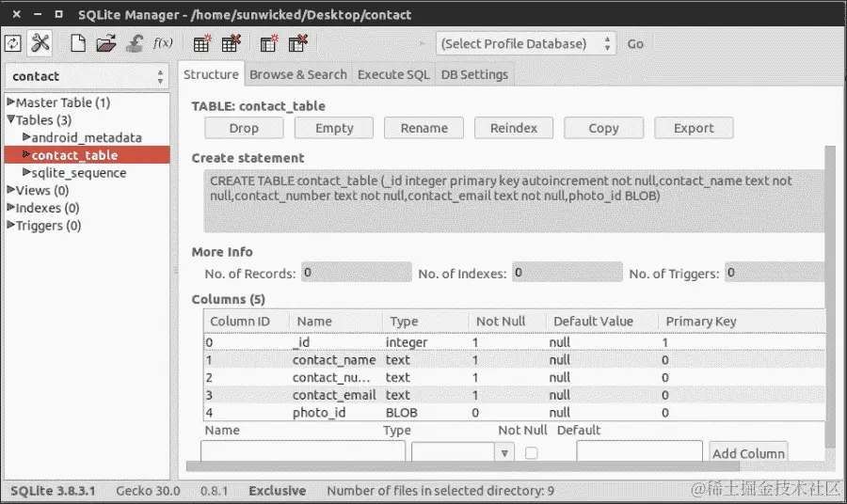Click the Export button
Screen dimensions: 847x504
[x=694, y=128]
